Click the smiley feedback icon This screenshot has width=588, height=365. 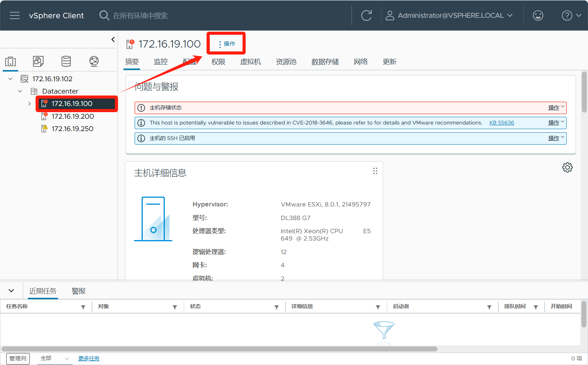(538, 15)
